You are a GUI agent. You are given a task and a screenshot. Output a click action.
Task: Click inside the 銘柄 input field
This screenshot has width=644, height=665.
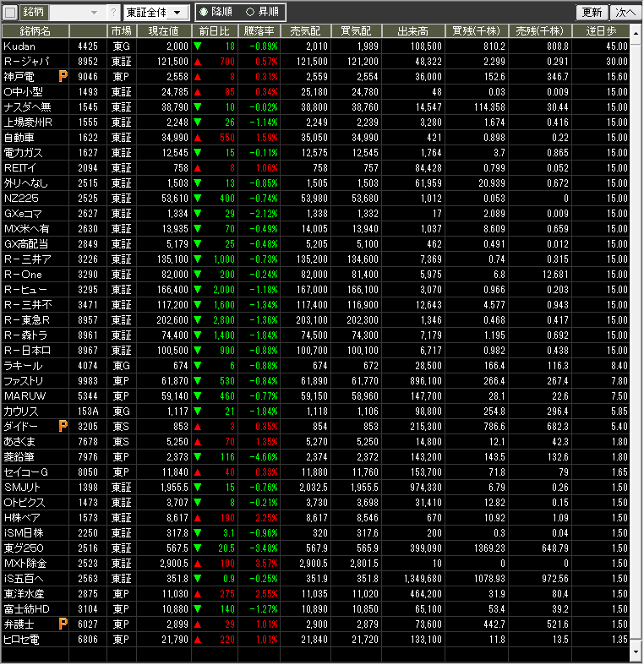(66, 13)
